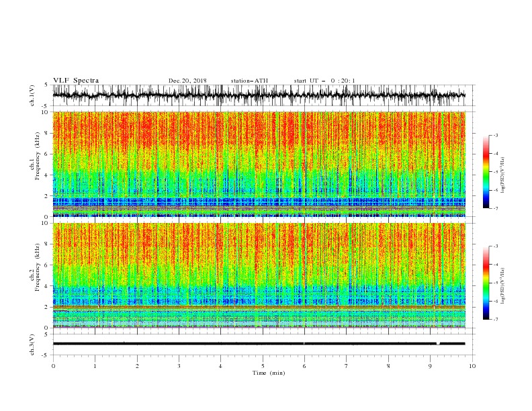Click the date text "Dec. 20, 2018"
Screen dimensions: 532x411
187,81
